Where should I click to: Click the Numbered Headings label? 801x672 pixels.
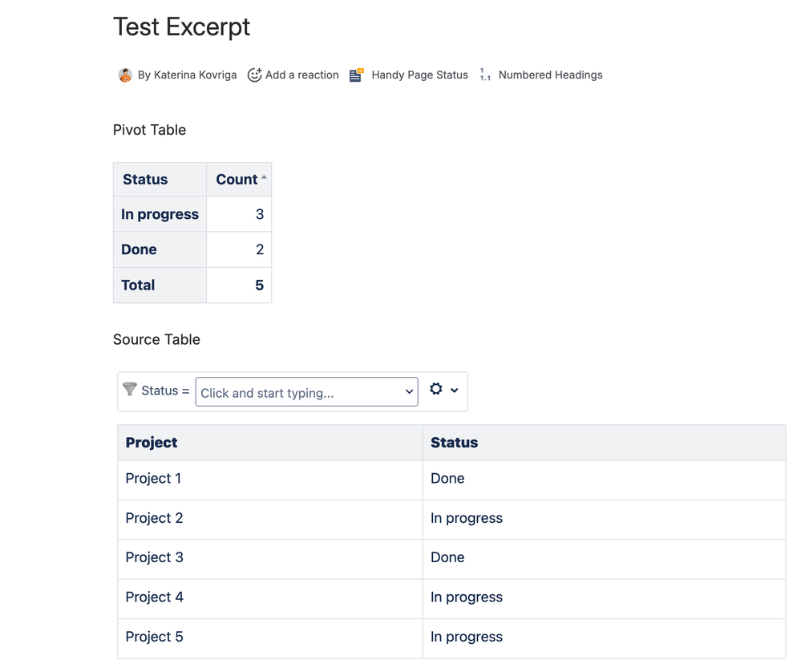[550, 75]
